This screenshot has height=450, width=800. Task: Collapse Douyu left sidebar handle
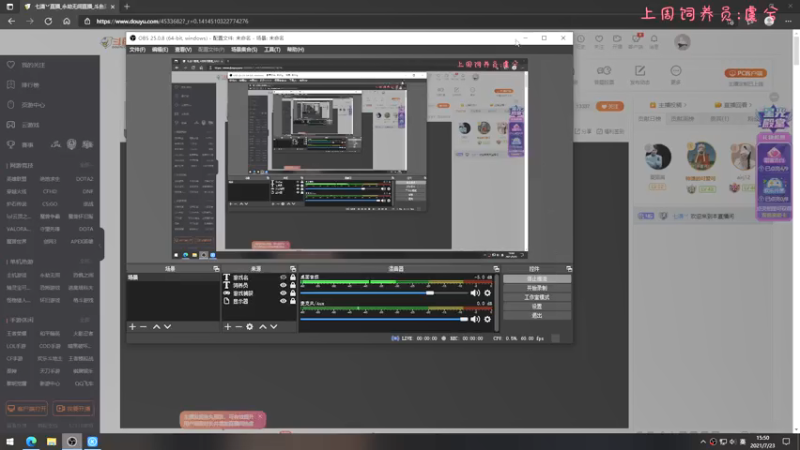click(x=101, y=245)
